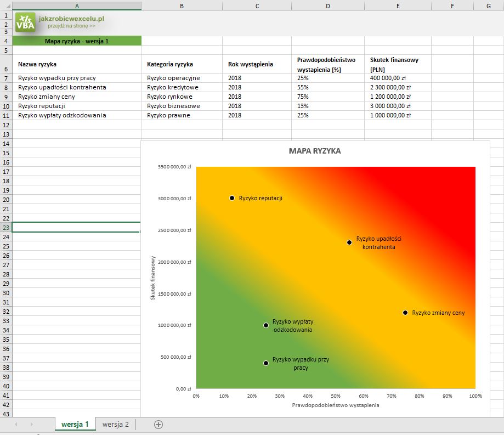Select the Ryzyko zmiany ceny data marker

(x=405, y=313)
